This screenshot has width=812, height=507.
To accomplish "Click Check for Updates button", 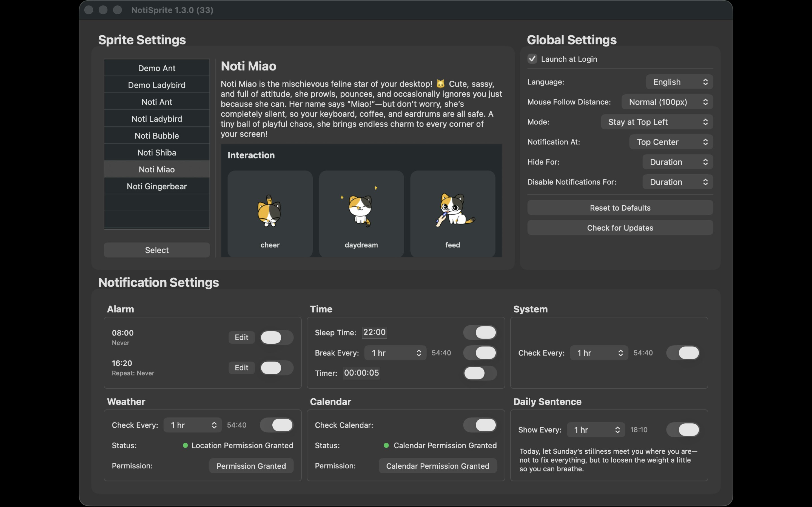I will [x=620, y=228].
